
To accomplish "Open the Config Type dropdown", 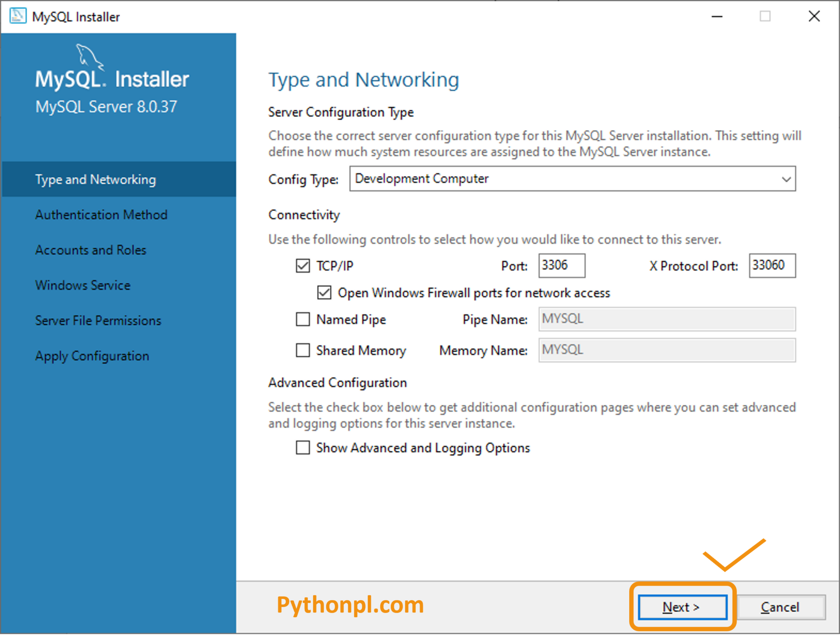I will (x=786, y=179).
